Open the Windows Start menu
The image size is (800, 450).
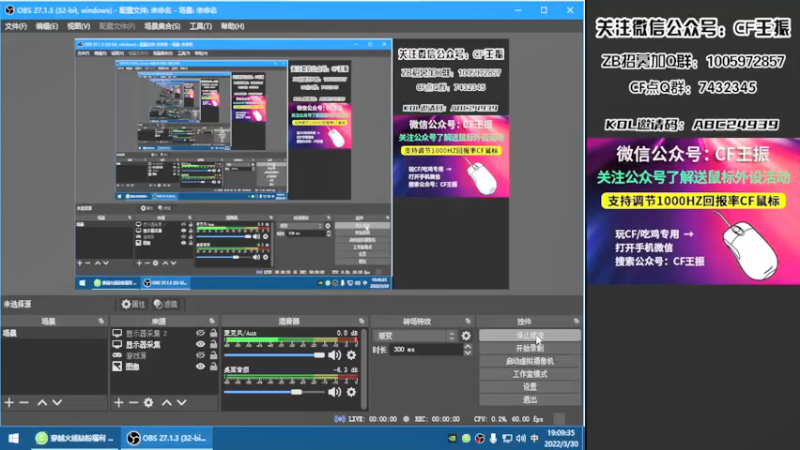click(x=14, y=438)
